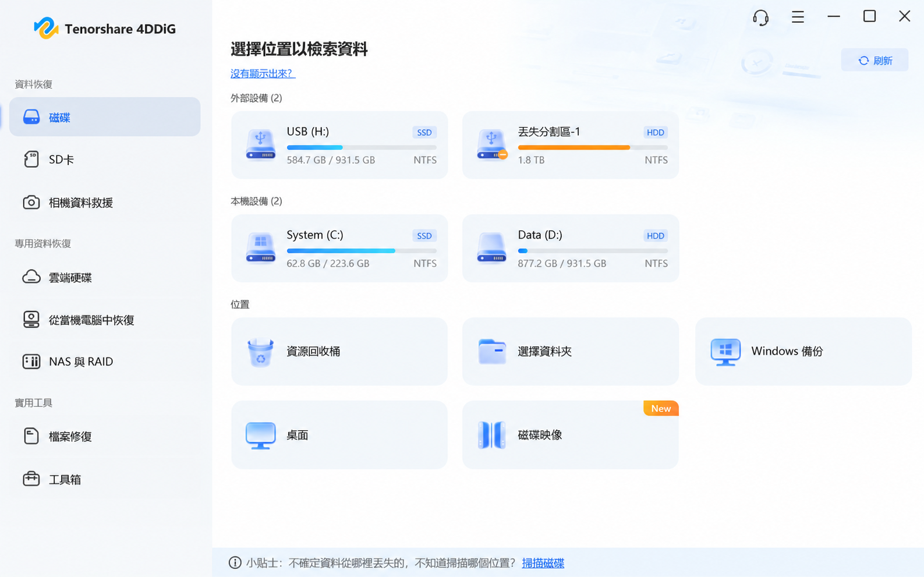Follow the 掃描磁碟 link in the tip
The height and width of the screenshot is (577, 924).
pos(543,563)
